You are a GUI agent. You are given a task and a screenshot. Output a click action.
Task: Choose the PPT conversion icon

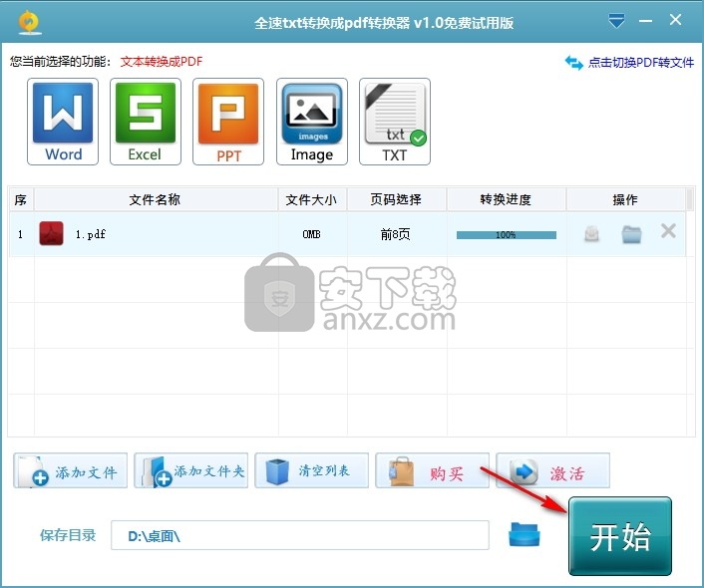228,122
